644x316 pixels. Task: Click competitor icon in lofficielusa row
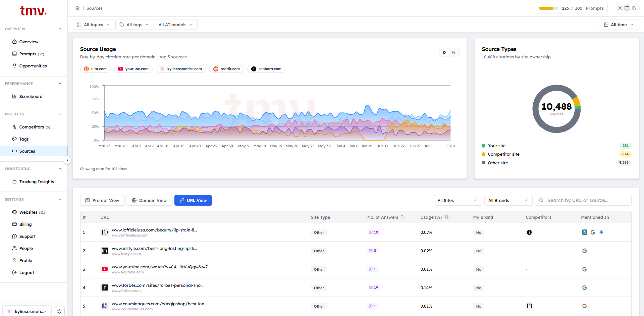tap(529, 232)
